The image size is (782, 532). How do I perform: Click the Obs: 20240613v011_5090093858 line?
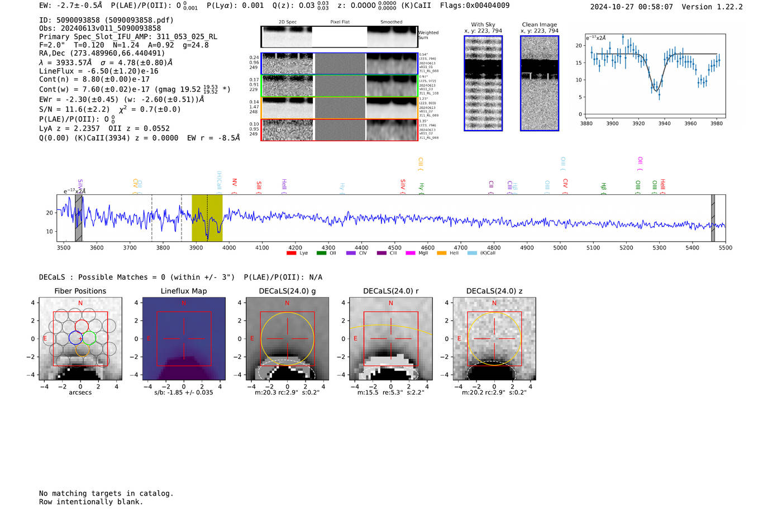100,28
